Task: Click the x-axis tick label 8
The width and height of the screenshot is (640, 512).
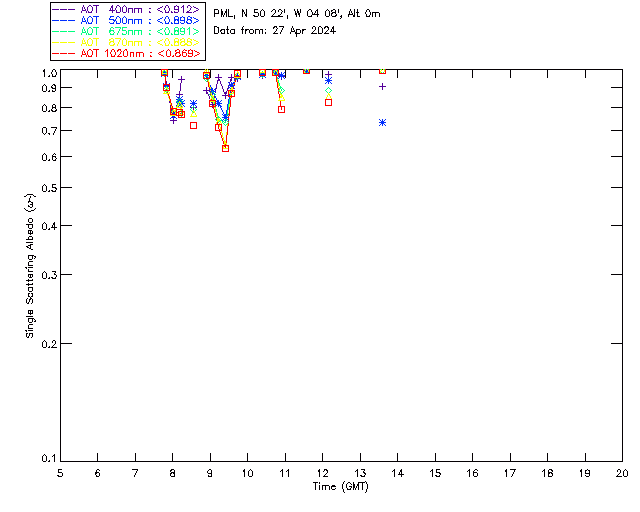Action: [x=173, y=473]
